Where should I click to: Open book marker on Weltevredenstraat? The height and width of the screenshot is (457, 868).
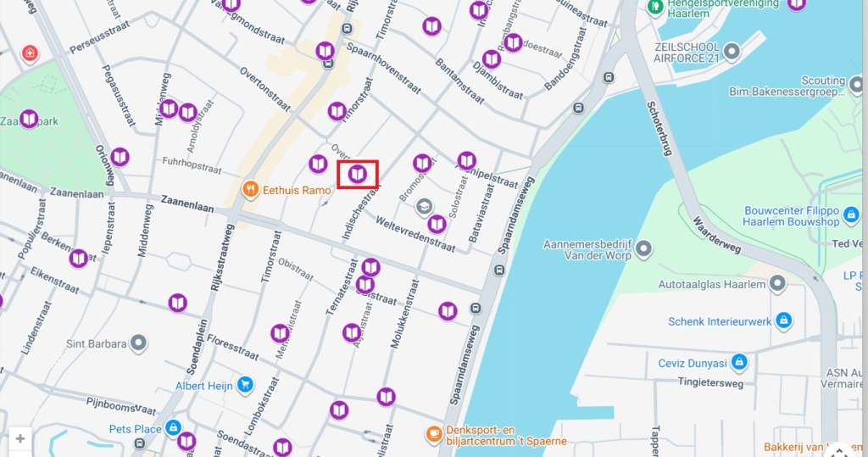tap(437, 224)
